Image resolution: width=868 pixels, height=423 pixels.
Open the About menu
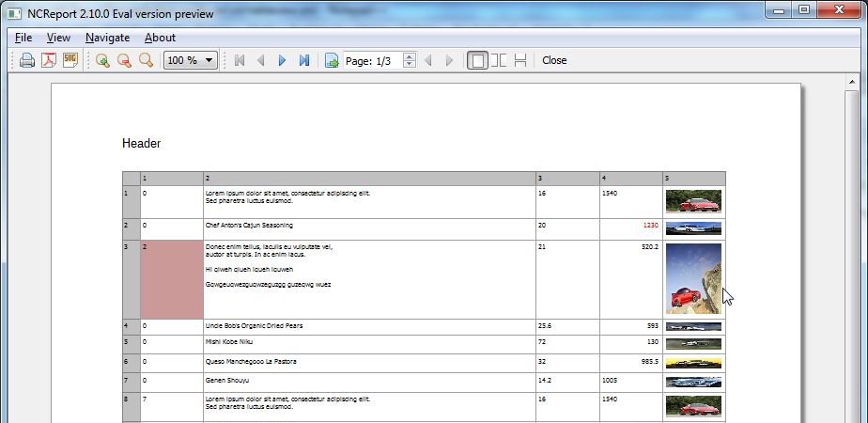[160, 38]
